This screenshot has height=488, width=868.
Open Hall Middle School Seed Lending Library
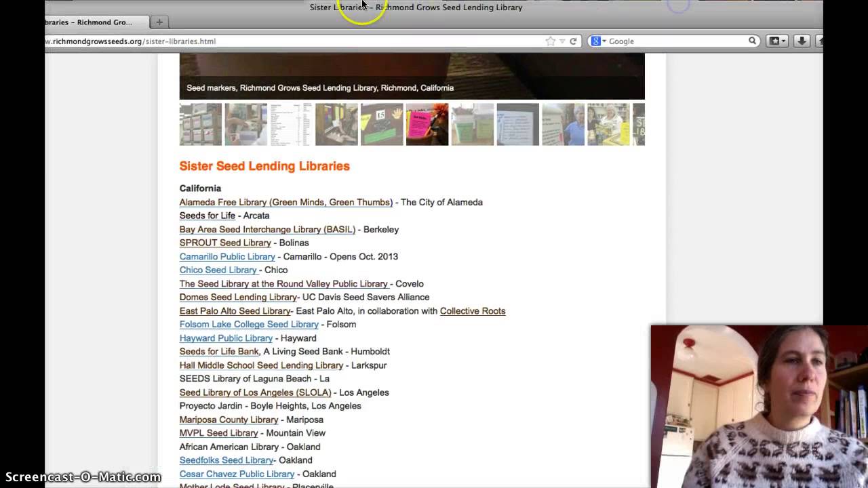click(x=261, y=365)
